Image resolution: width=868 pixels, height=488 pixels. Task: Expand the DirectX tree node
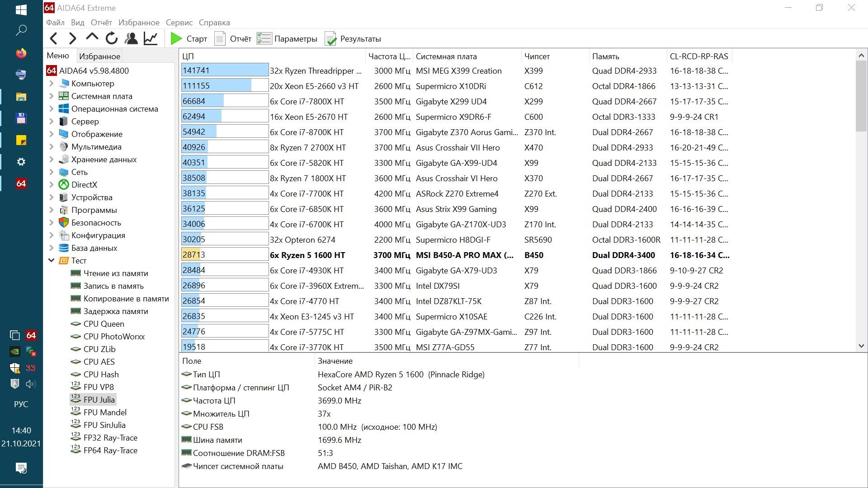point(51,185)
